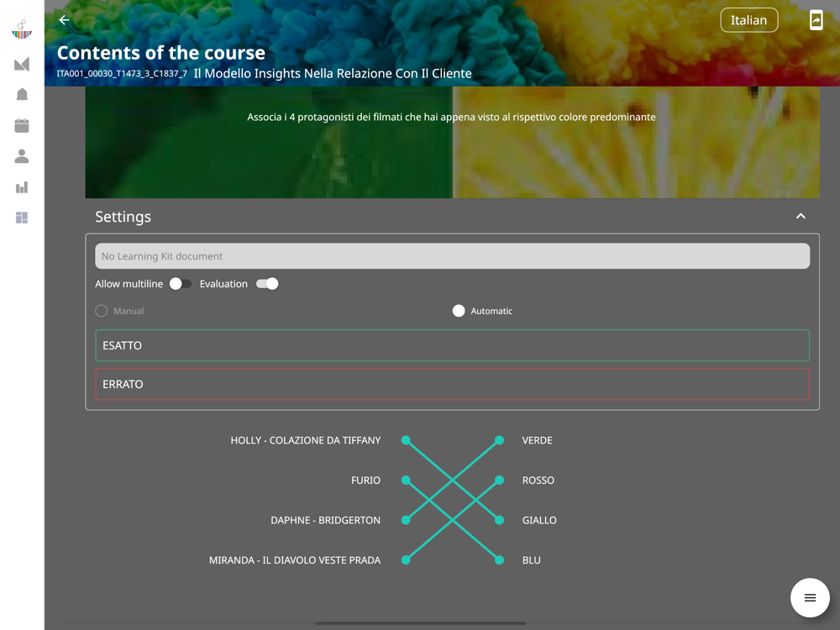This screenshot has width=840, height=630.
Task: Switch language with the Italian button
Action: (x=749, y=20)
